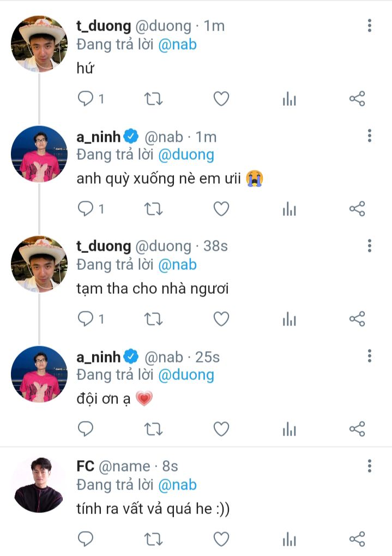The width and height of the screenshot is (392, 556).
Task: Open more options on "tạm tha cho nhà ngươi"
Action: point(370,246)
